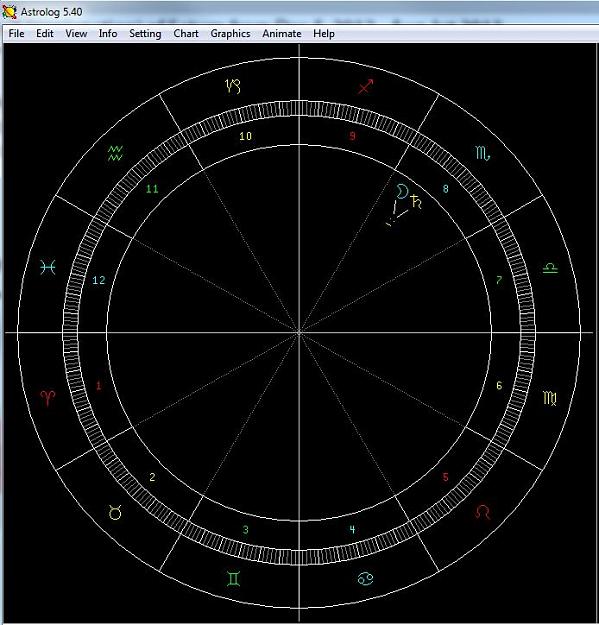
Task: Click the Aquarius zodiac glyph
Action: (x=116, y=153)
